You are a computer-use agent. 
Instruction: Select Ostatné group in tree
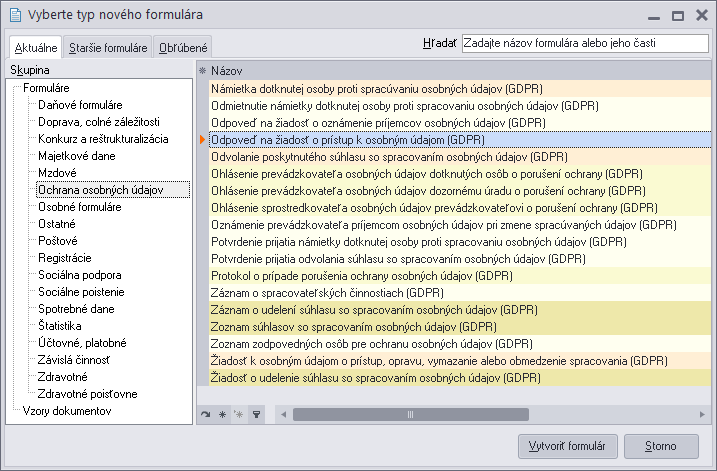57,224
